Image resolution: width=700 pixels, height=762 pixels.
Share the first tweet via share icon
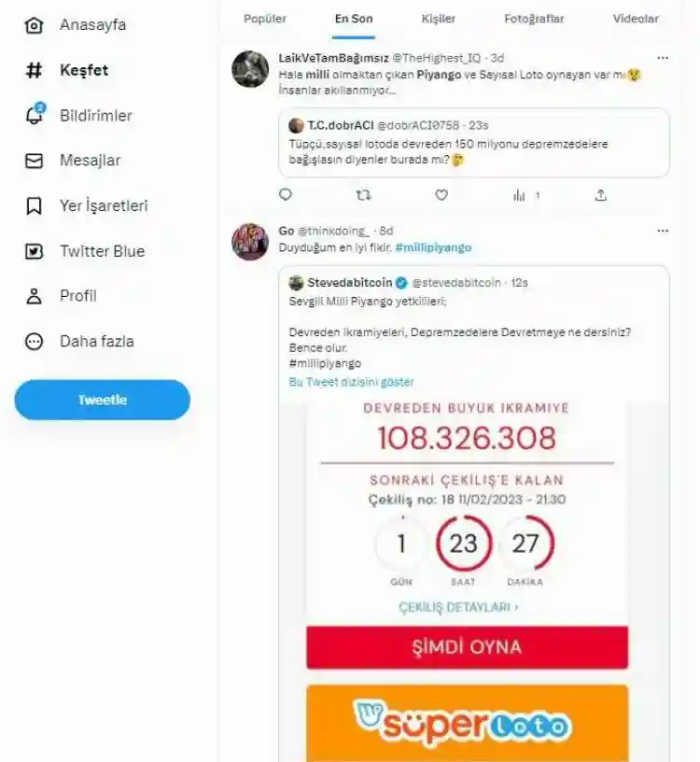(x=601, y=195)
